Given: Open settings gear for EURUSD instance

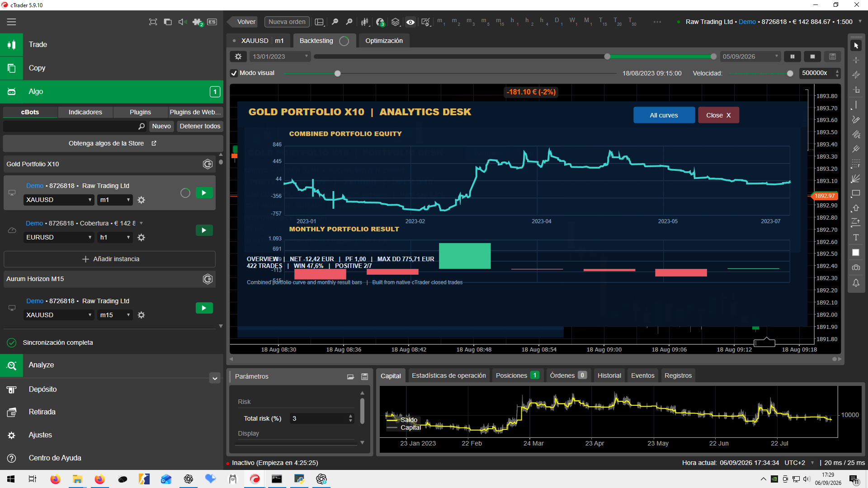Looking at the screenshot, I should 141,237.
